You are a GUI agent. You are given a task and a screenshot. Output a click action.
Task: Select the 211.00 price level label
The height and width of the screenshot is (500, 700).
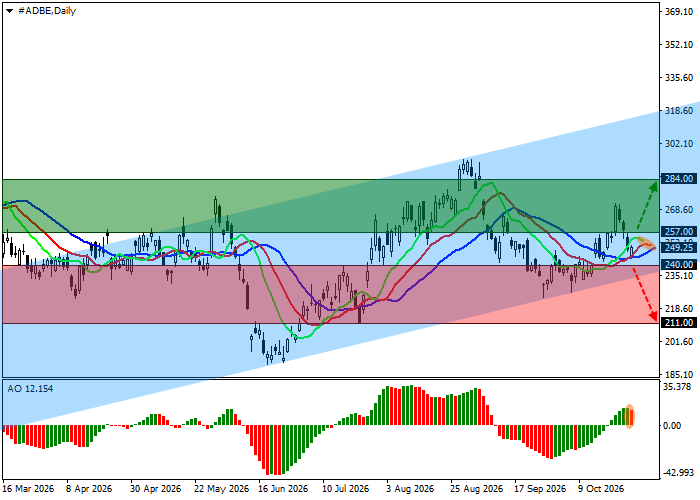pos(679,322)
